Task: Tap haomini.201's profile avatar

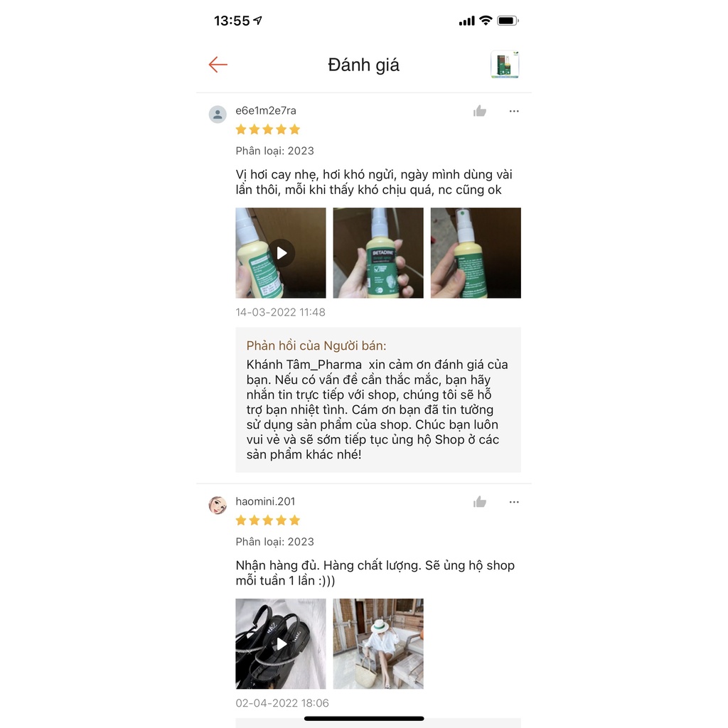Action: [218, 505]
